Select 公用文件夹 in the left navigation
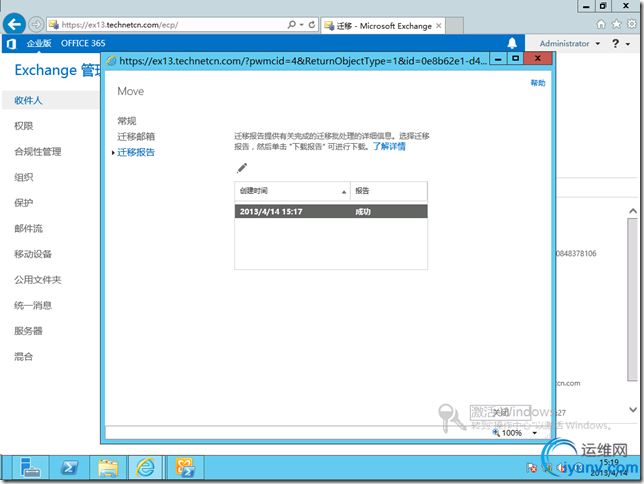This screenshot has width=644, height=484. point(38,280)
